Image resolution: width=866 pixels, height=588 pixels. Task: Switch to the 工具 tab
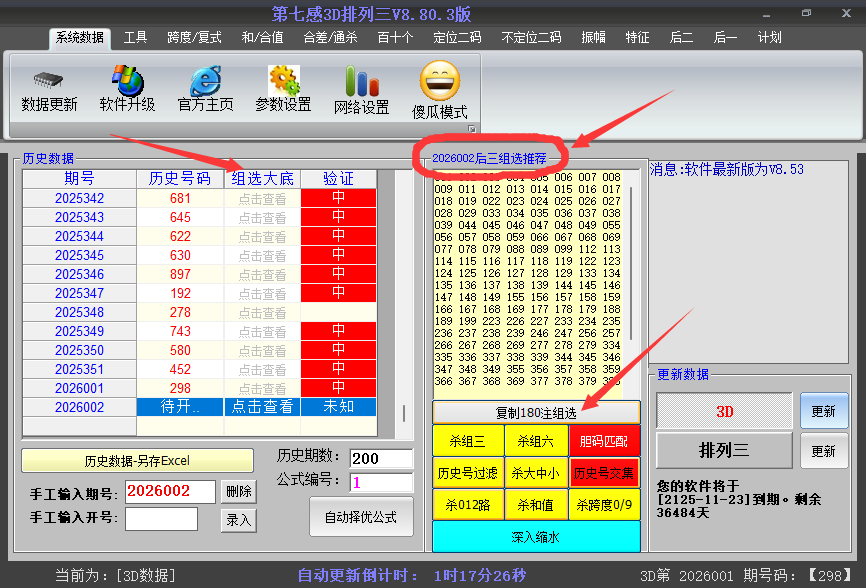(135, 38)
